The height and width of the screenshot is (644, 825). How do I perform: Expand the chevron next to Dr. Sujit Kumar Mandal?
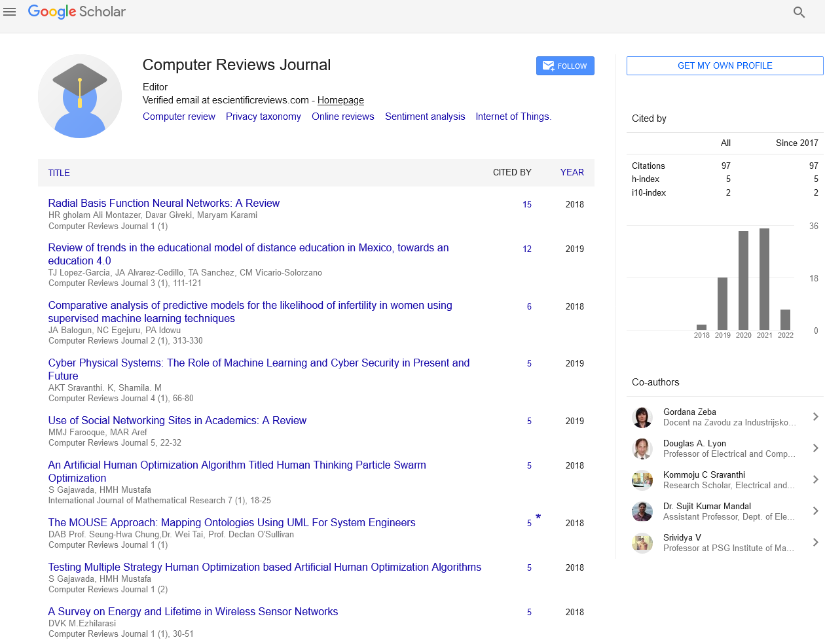pyautogui.click(x=815, y=511)
